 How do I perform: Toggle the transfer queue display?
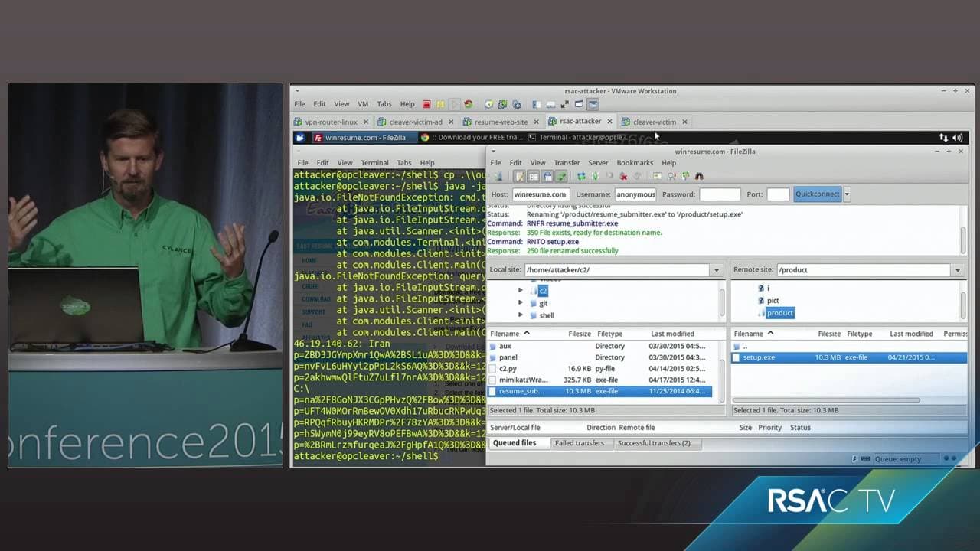click(x=561, y=177)
